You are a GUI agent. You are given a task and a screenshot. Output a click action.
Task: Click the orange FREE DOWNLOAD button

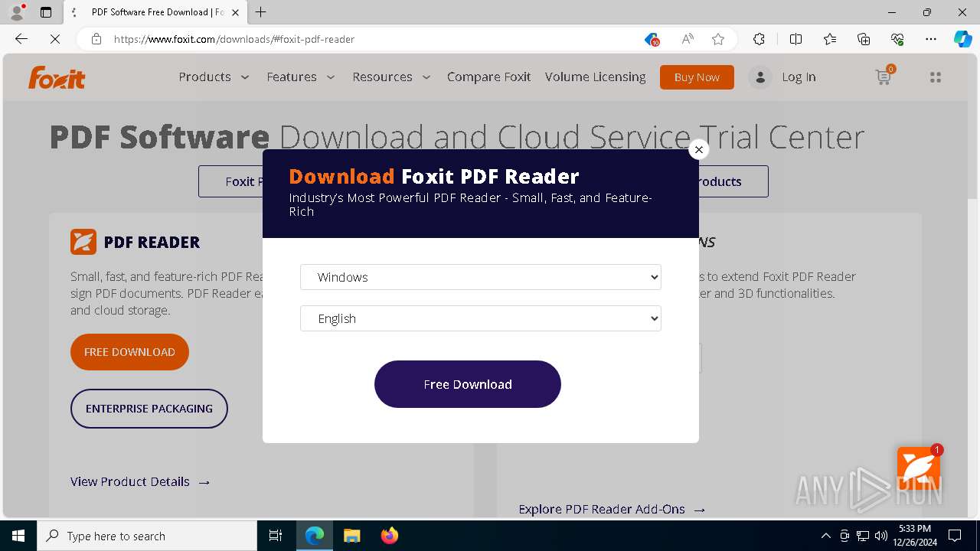tap(129, 352)
